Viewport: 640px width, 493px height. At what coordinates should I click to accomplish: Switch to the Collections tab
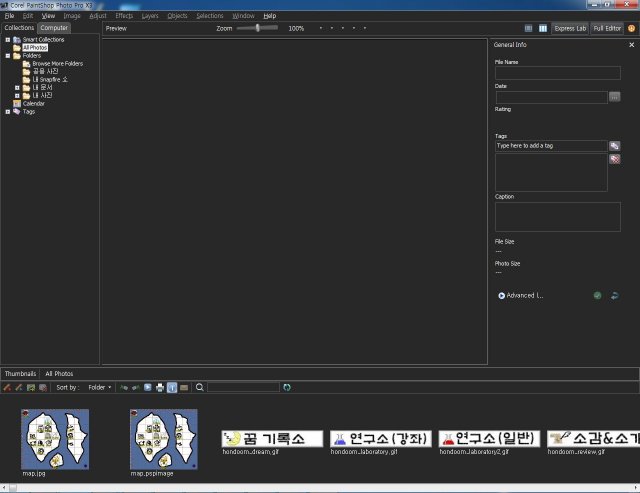coord(19,28)
